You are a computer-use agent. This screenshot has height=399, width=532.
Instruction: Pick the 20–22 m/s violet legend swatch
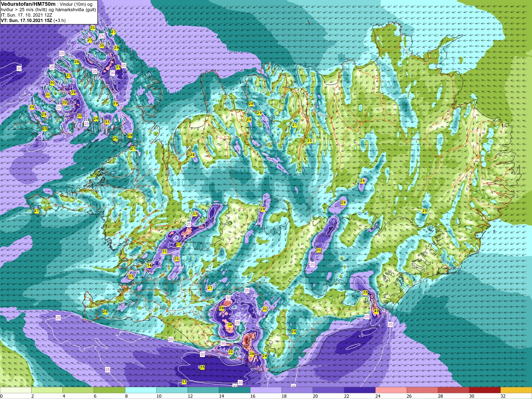click(x=328, y=390)
